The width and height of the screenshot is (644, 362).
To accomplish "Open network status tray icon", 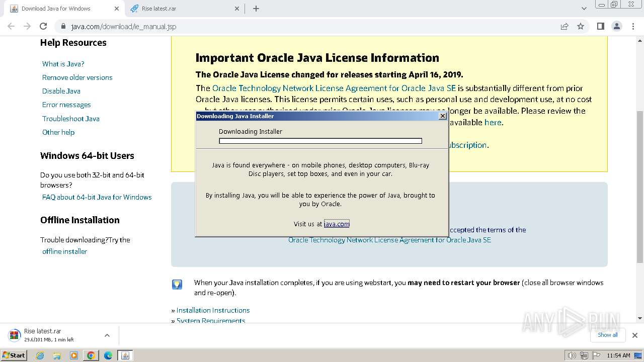I will tap(584, 355).
